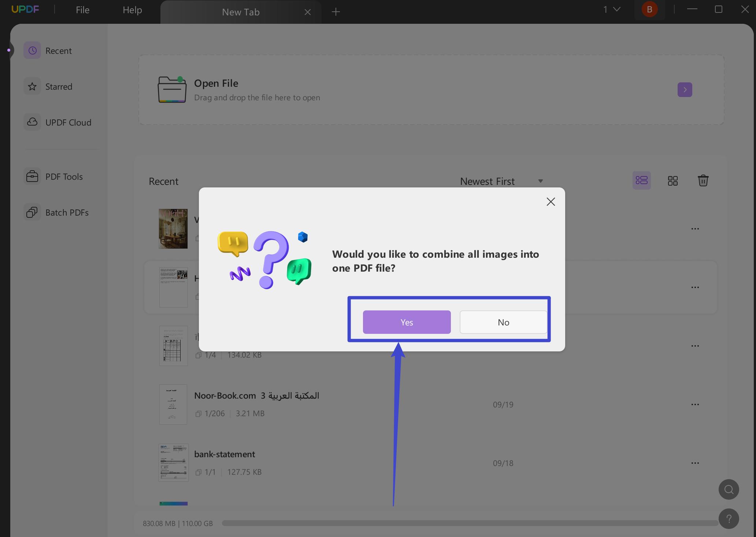Close the combine images dialog
756x537 pixels.
551,202
